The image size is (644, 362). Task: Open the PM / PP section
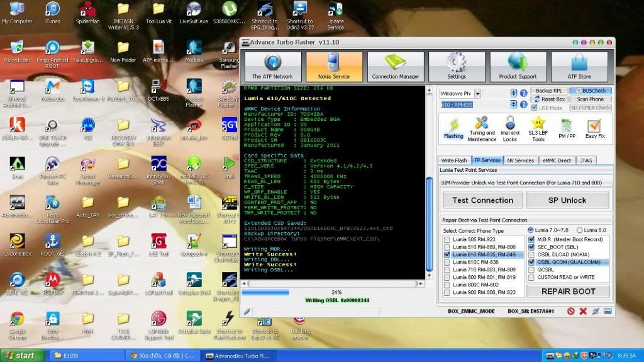567,129
